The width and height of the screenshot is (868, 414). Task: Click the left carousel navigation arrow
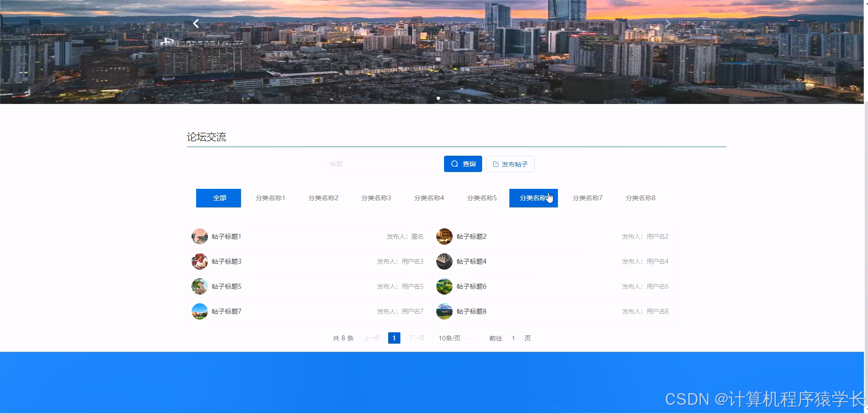click(196, 23)
